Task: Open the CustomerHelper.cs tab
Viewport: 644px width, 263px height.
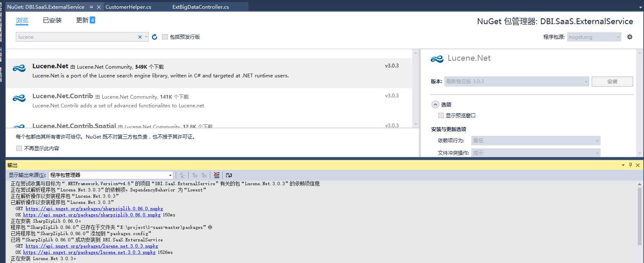Action: coord(128,7)
